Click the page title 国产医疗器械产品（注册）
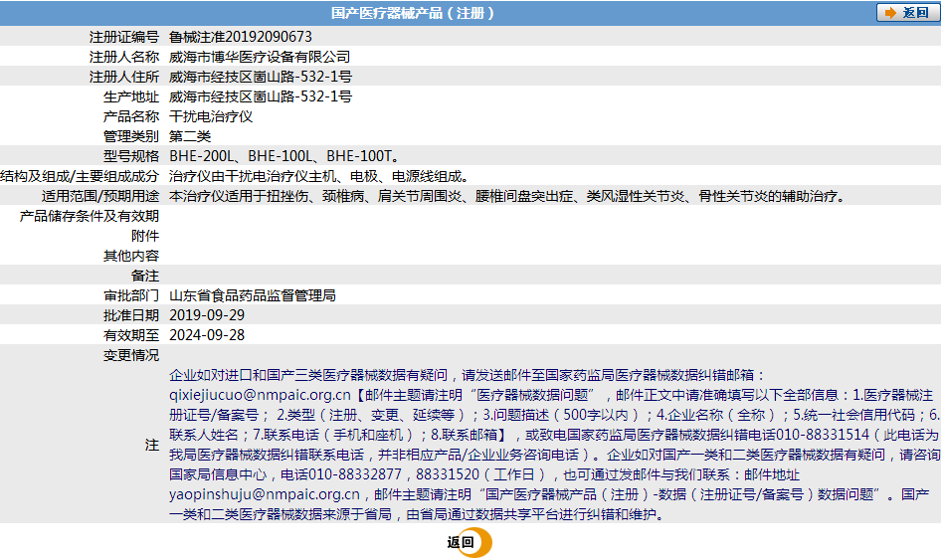Image resolution: width=942 pixels, height=560 pixels. 413,13
